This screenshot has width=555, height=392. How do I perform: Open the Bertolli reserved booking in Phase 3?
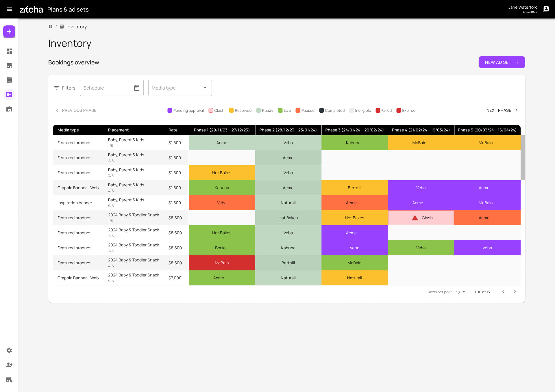point(354,188)
